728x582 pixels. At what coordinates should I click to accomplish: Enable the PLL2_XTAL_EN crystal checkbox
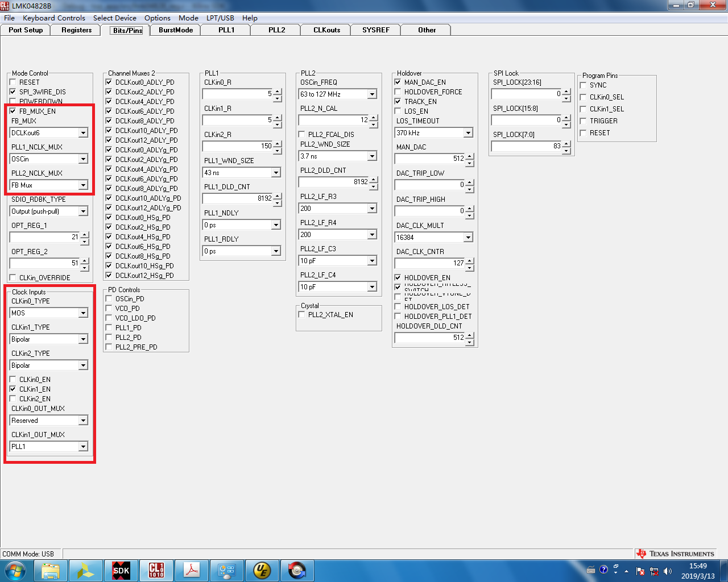pyautogui.click(x=302, y=314)
